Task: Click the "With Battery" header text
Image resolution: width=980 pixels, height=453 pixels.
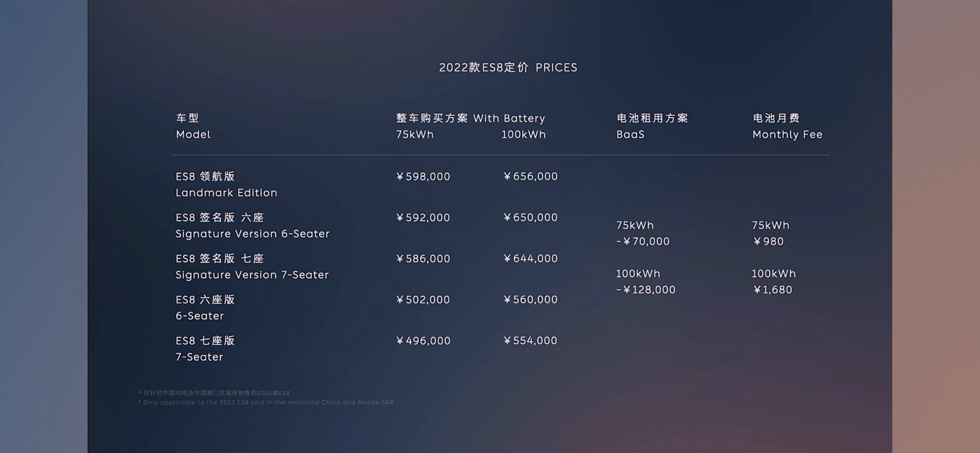Action: click(x=509, y=118)
